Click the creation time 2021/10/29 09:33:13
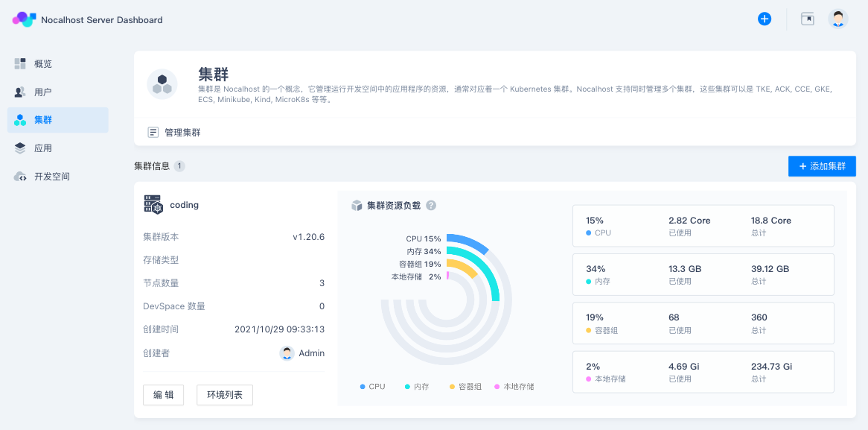Screen dimensions: 868x430 (x=280, y=329)
